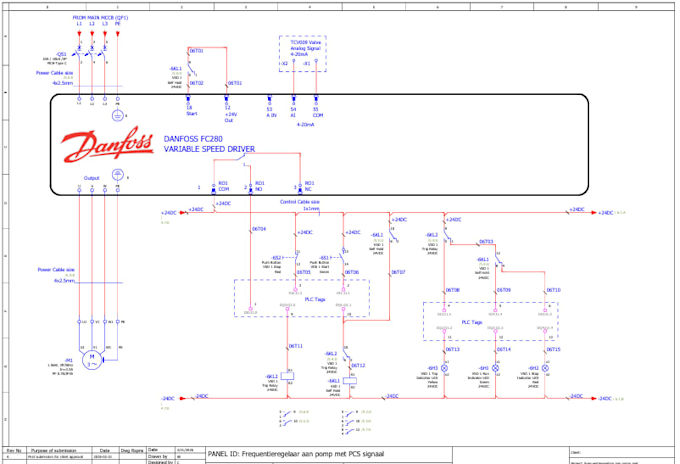Click the 'DANFOSS FC280' title text
This screenshot has width=680, height=464.
tap(193, 139)
